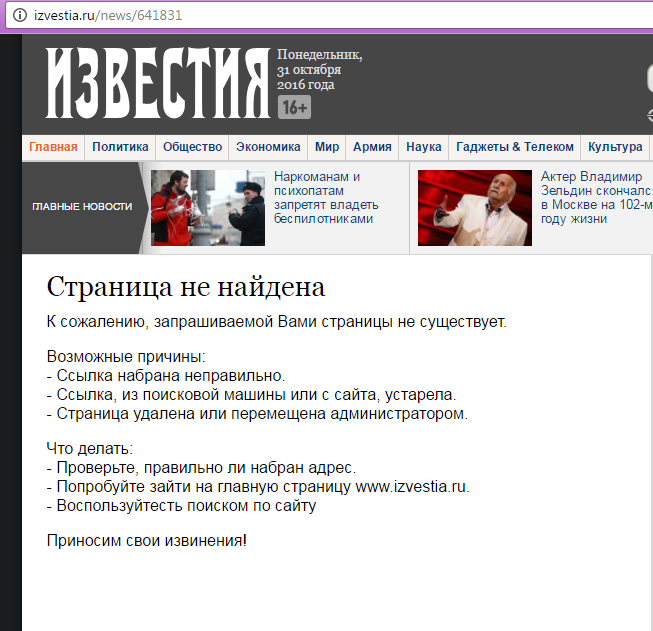Open the Главная menu tab
The image size is (653, 631).
[x=53, y=147]
